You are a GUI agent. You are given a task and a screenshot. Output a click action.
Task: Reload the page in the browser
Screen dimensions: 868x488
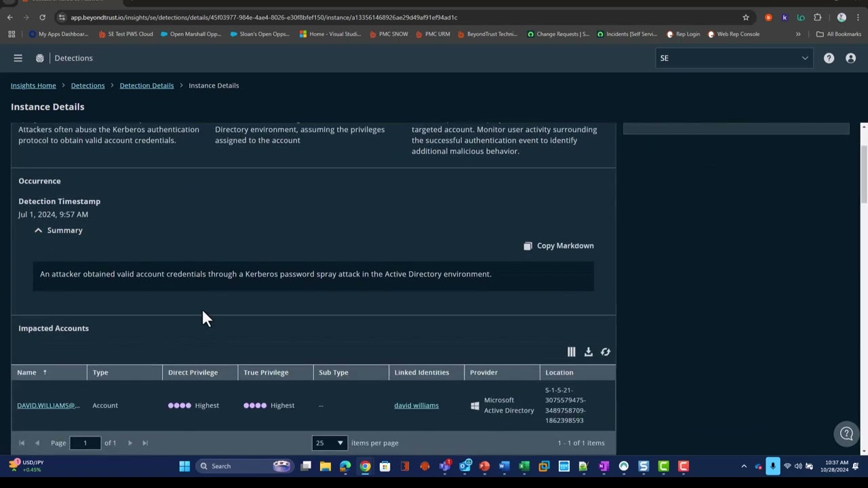pyautogui.click(x=42, y=17)
